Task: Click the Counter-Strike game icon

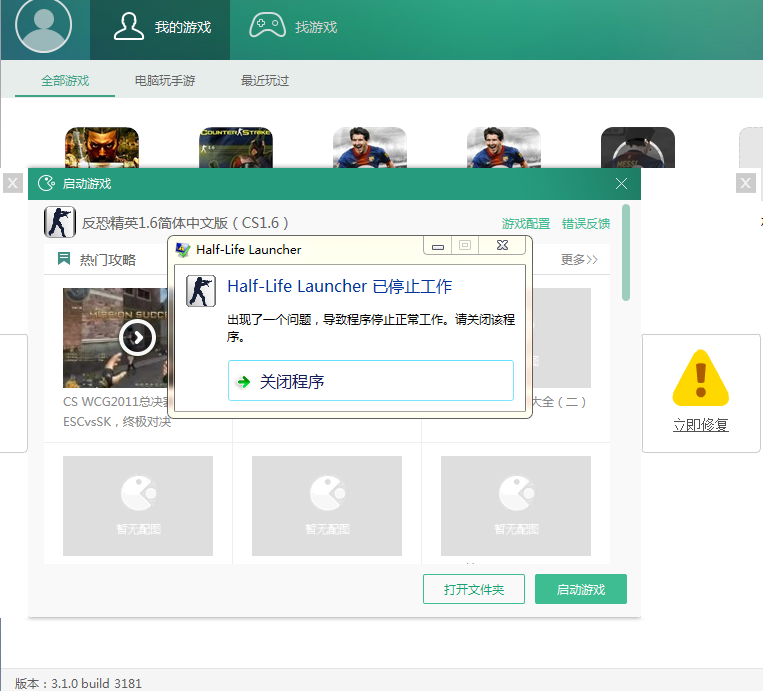Action: pyautogui.click(x=236, y=147)
